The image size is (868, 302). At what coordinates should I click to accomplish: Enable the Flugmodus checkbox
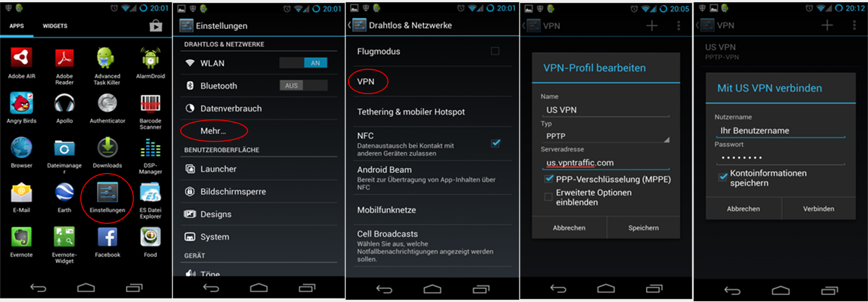pyautogui.click(x=495, y=51)
